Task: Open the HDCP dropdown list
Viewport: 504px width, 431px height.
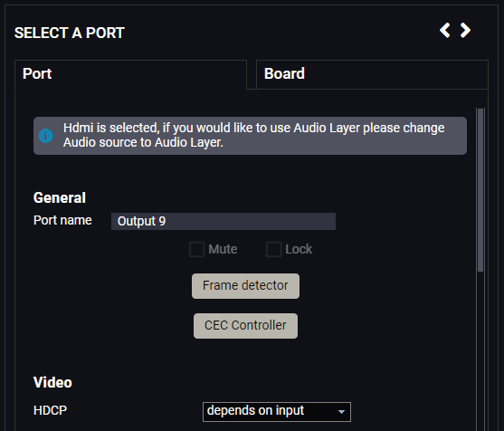Action: click(x=277, y=411)
